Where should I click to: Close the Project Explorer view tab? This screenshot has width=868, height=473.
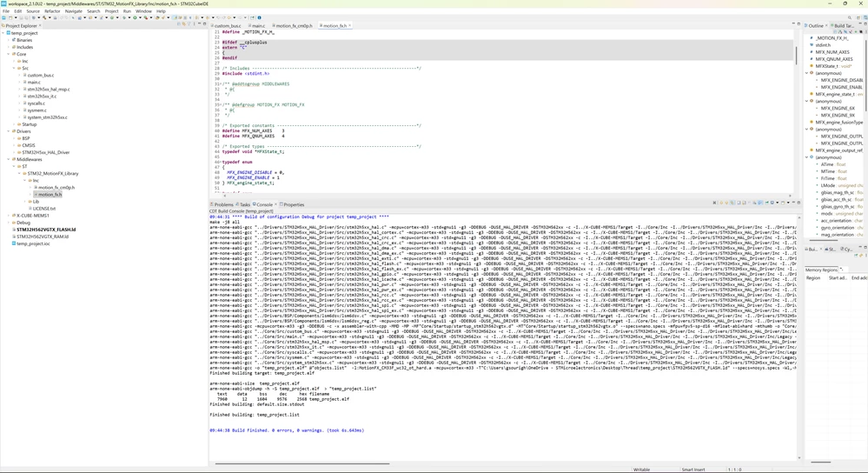click(x=40, y=25)
